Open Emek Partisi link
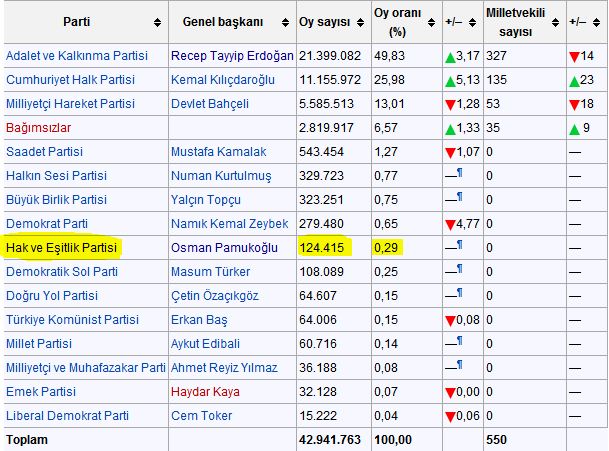The image size is (609, 451). [x=41, y=392]
